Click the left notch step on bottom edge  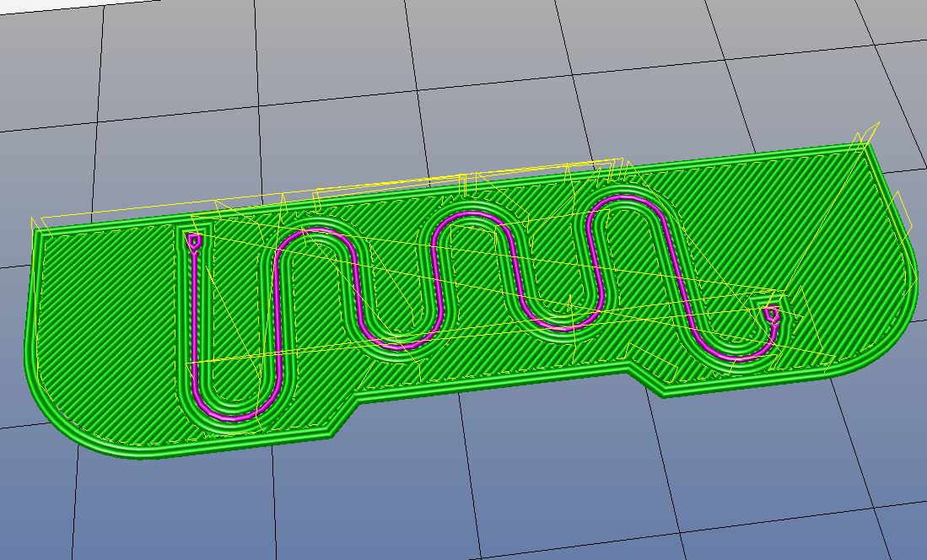point(346,417)
